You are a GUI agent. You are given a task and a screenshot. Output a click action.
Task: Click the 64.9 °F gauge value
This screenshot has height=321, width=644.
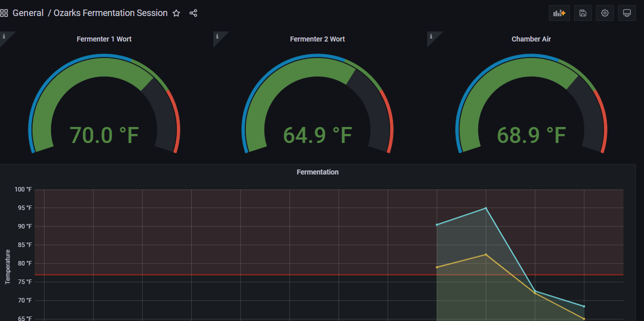317,135
